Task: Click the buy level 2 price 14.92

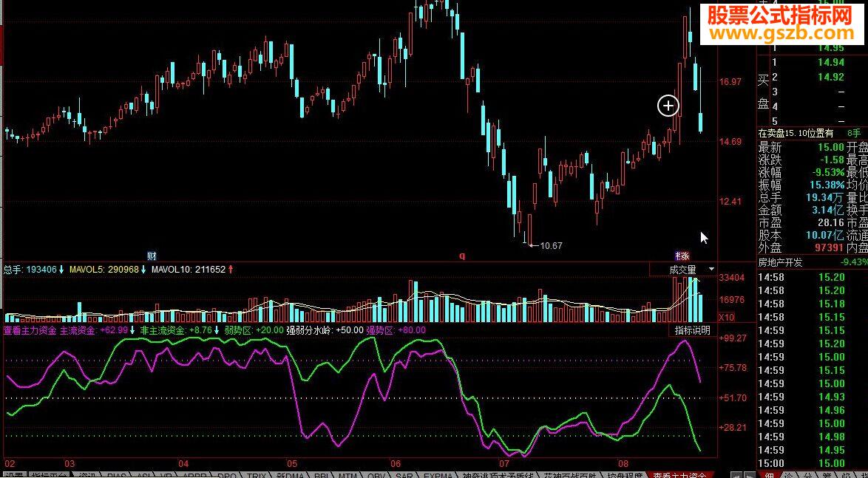Action: (831, 77)
